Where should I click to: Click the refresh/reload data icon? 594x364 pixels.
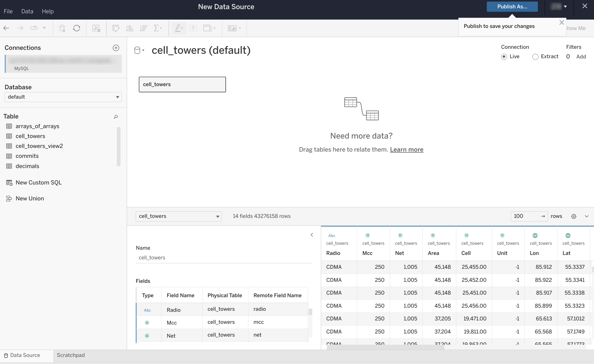coord(76,28)
